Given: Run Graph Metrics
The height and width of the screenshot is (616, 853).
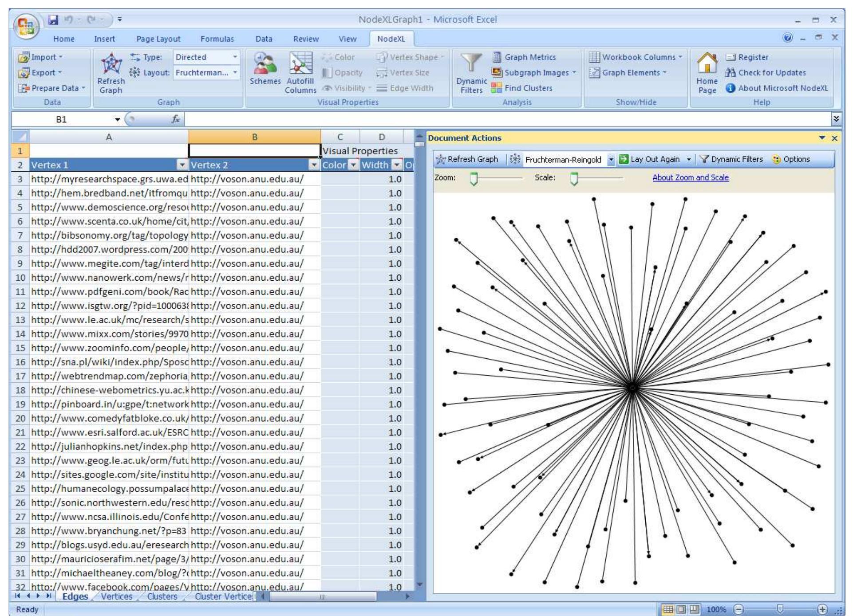Looking at the screenshot, I should 525,57.
